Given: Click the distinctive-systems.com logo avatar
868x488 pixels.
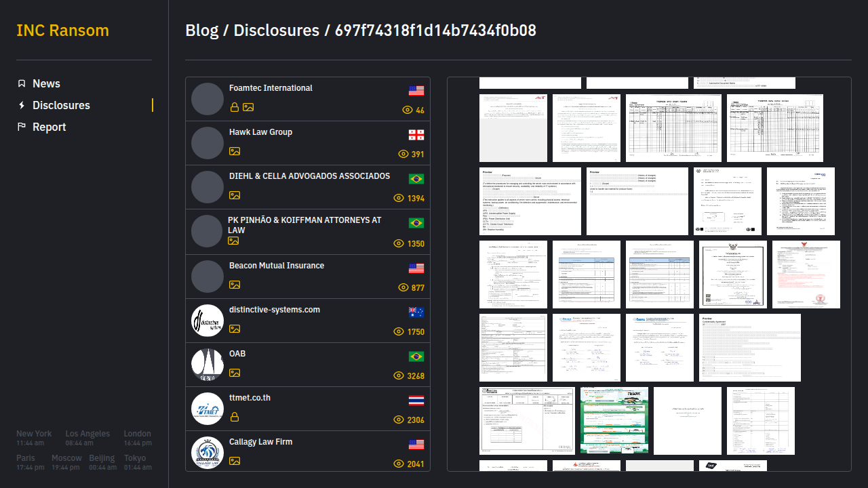Looking at the screenshot, I should (208, 321).
